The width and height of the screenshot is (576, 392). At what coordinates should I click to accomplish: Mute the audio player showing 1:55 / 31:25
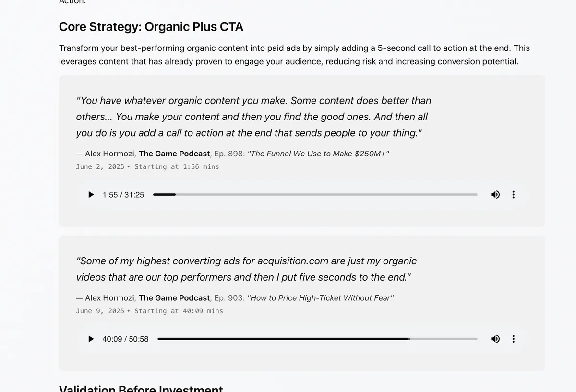coord(495,195)
